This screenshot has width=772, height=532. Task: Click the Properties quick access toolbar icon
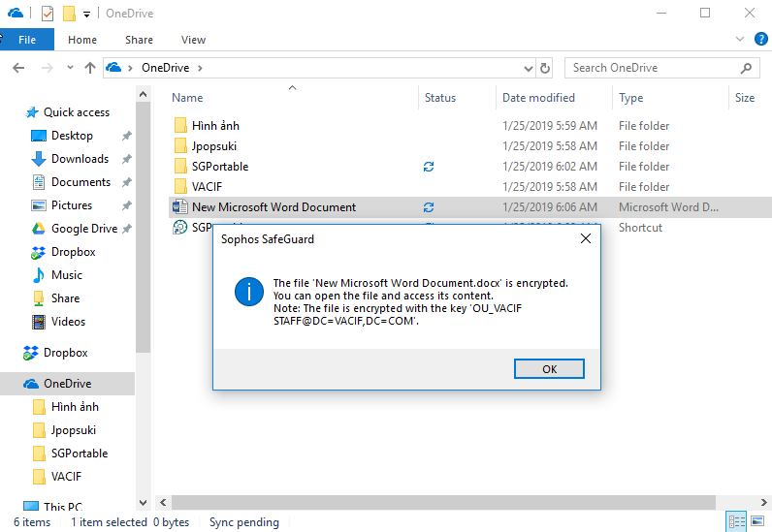pos(48,14)
